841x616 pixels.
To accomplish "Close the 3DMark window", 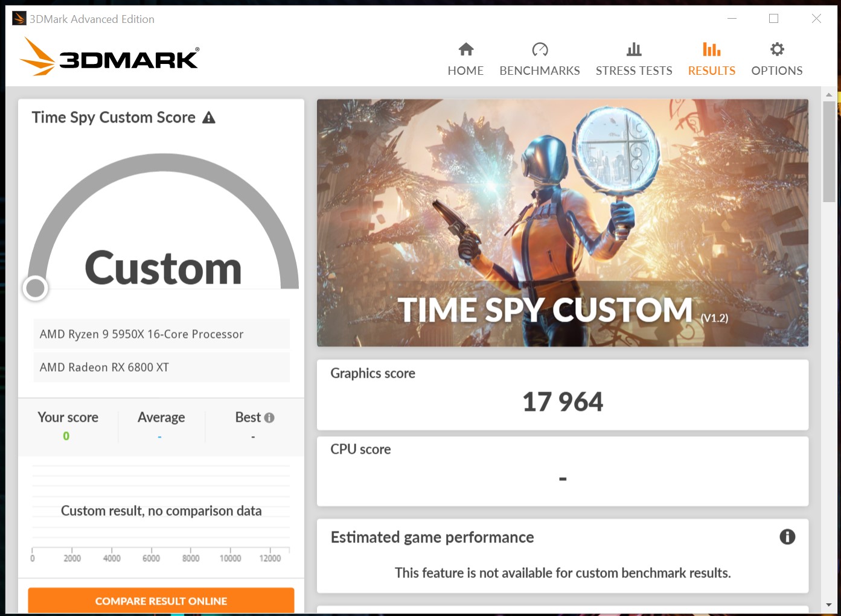I will [x=816, y=19].
